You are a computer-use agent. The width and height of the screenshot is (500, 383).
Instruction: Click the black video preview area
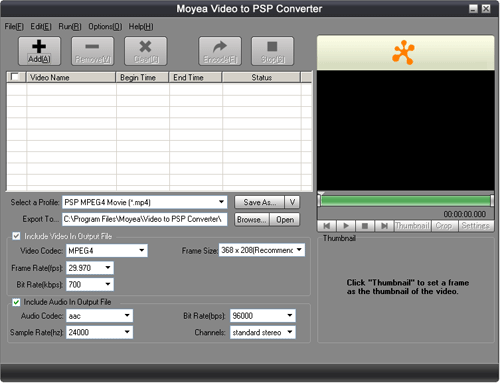click(405, 130)
